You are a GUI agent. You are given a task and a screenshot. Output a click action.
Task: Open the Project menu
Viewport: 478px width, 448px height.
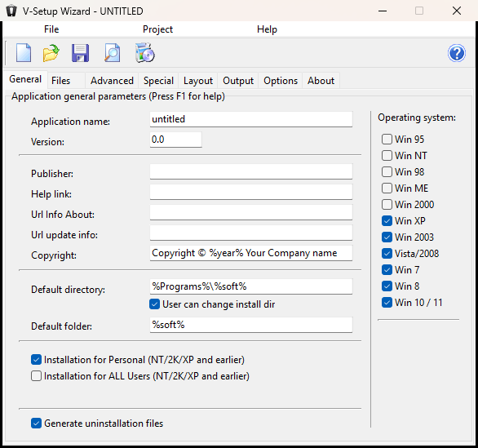[x=157, y=29]
